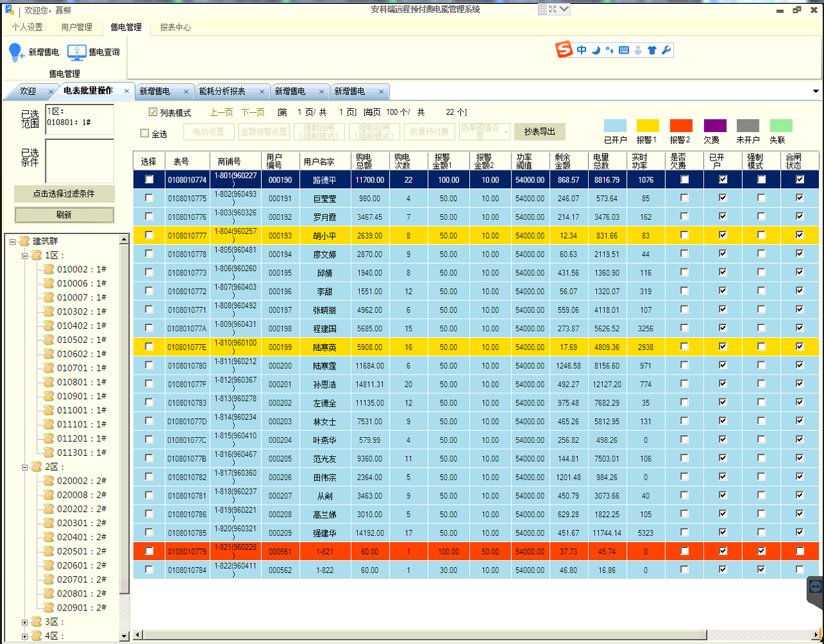Uncheck the 列表模式 checkbox

(153, 112)
